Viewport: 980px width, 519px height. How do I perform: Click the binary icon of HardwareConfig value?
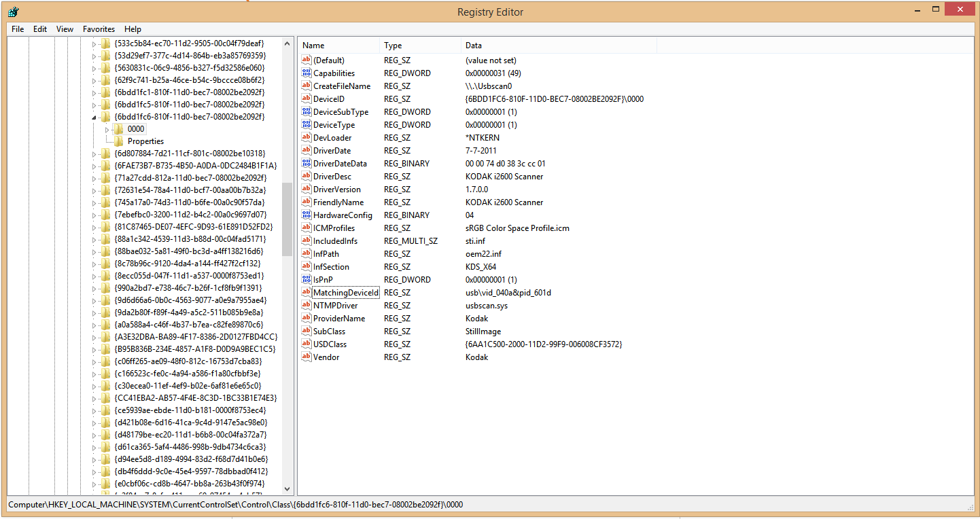306,215
